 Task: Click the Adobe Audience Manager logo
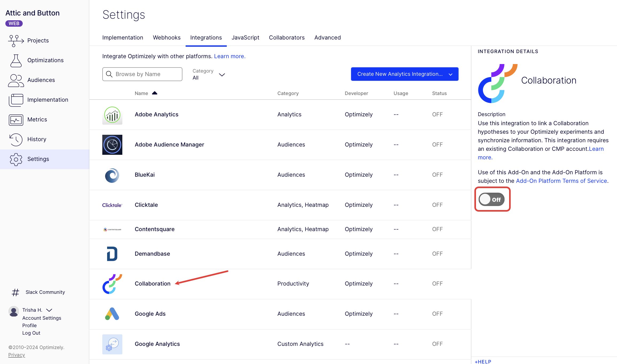click(x=112, y=145)
